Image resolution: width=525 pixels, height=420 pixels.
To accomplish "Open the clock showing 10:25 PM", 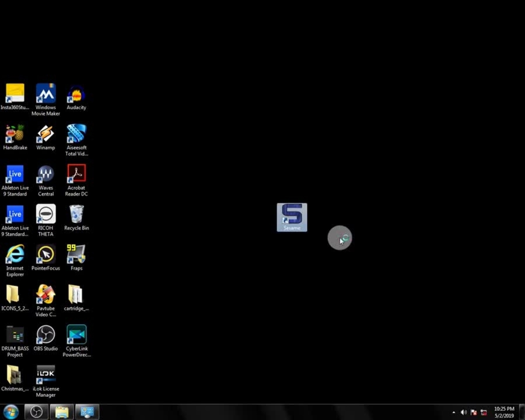I will (504, 412).
